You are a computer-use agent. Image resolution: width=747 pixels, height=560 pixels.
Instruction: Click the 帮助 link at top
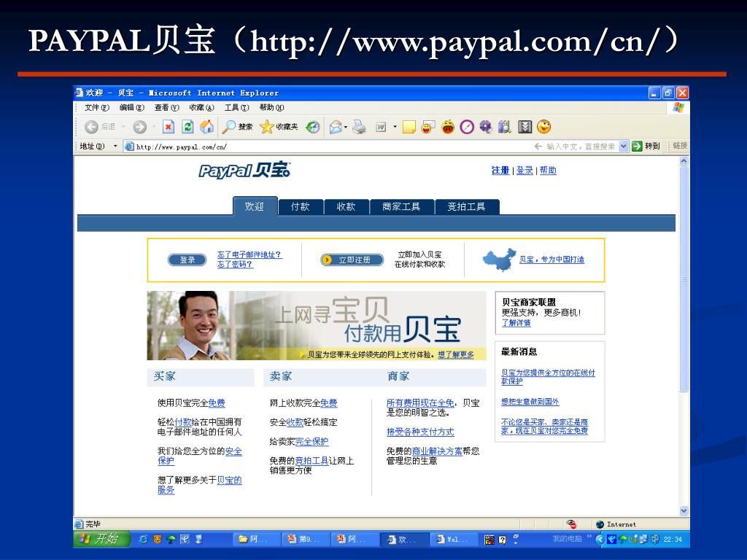click(x=548, y=171)
